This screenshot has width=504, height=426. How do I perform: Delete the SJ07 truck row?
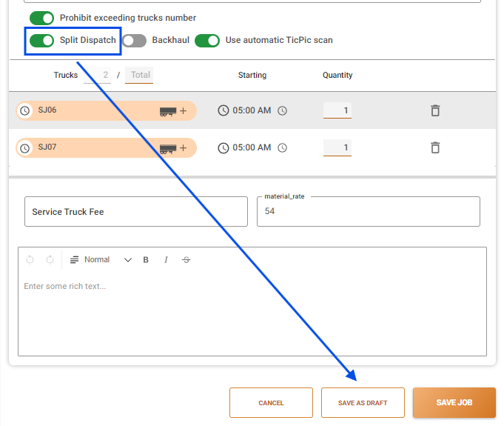pyautogui.click(x=435, y=147)
